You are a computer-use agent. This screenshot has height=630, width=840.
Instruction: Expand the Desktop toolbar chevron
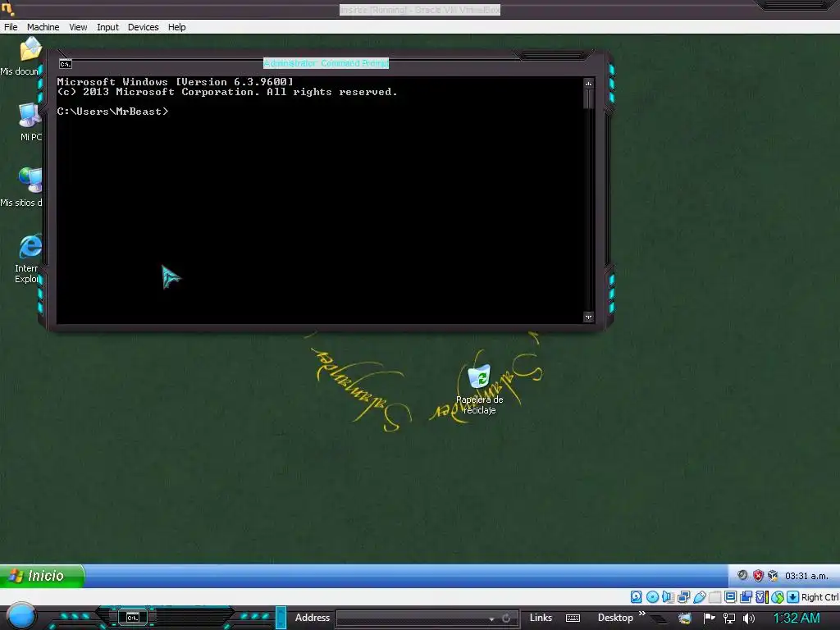click(641, 614)
